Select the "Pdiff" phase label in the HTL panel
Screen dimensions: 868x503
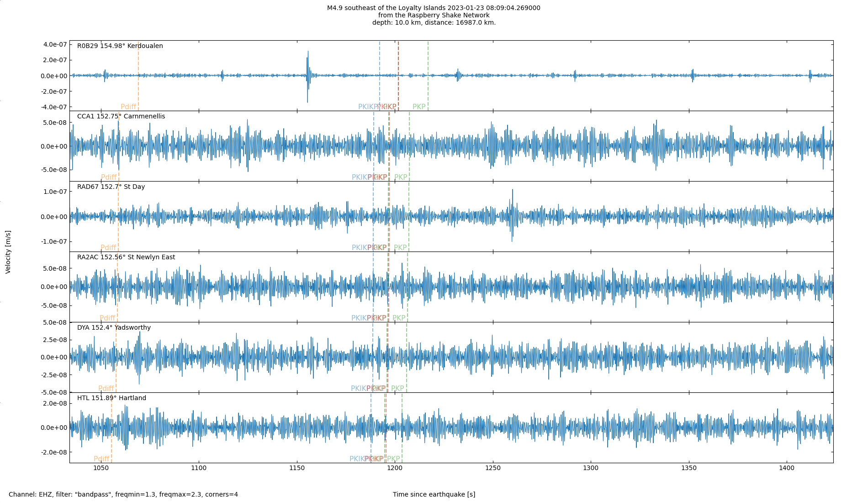point(101,459)
